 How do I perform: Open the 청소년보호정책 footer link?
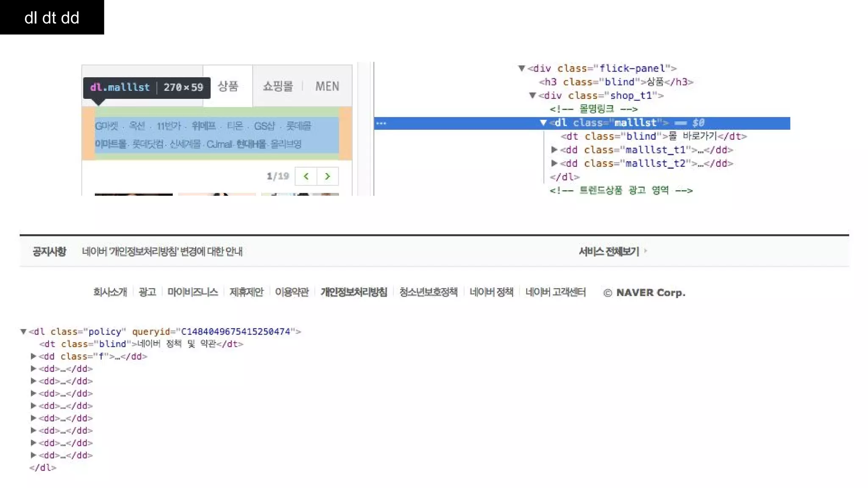click(428, 292)
